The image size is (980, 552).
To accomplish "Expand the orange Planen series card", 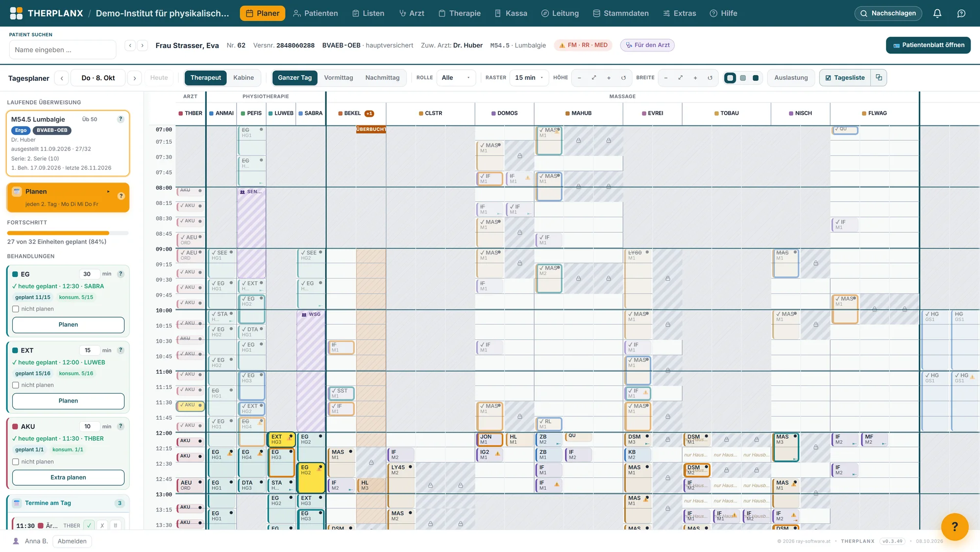I will 68,197.
